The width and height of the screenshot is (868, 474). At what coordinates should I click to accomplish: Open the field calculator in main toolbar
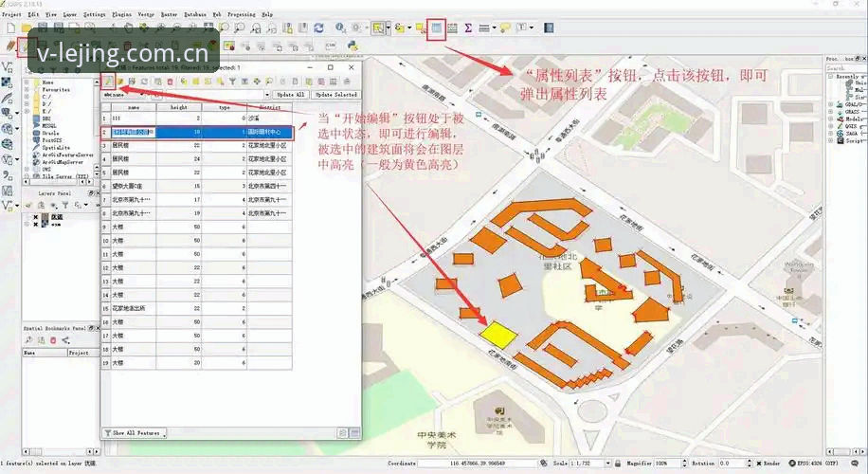click(x=453, y=27)
